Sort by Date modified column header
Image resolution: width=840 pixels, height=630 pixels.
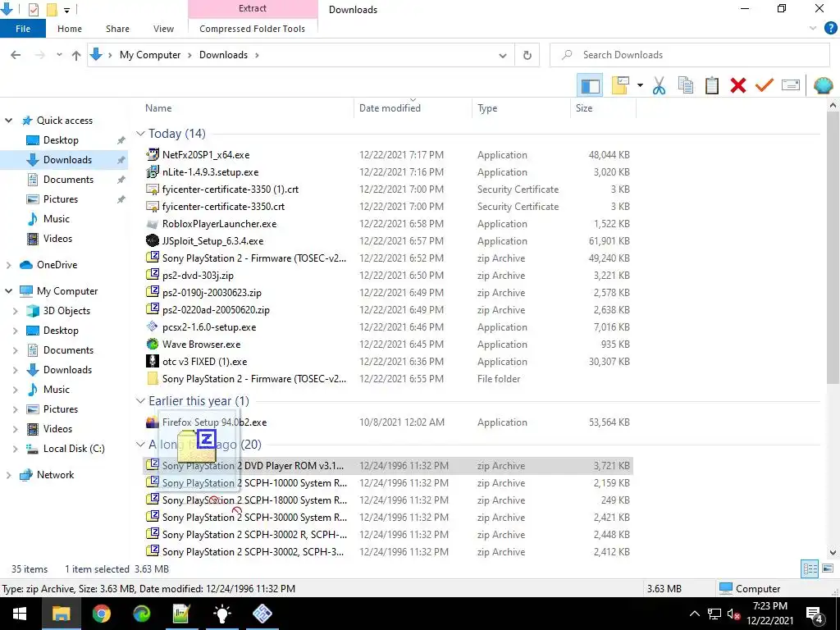(x=413, y=108)
